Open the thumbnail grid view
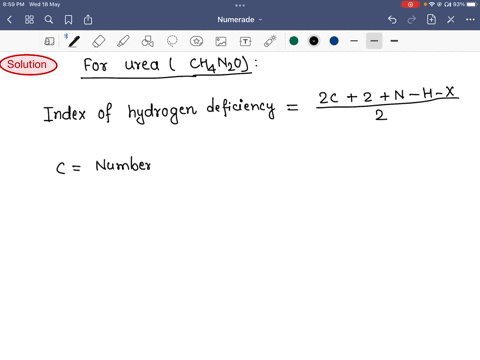 29,20
